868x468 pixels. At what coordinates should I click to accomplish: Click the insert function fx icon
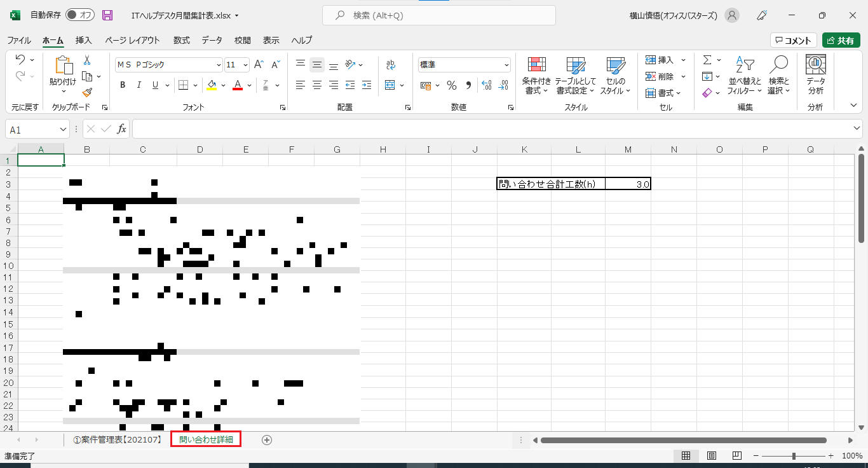pyautogui.click(x=121, y=129)
